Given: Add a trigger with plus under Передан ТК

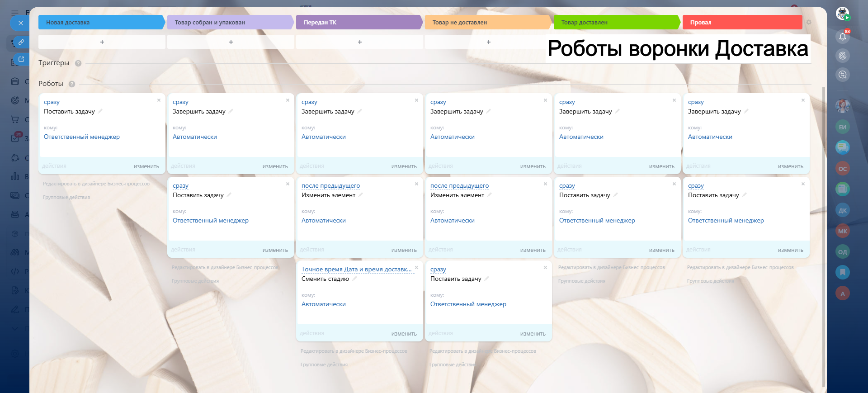Looking at the screenshot, I should click(360, 42).
